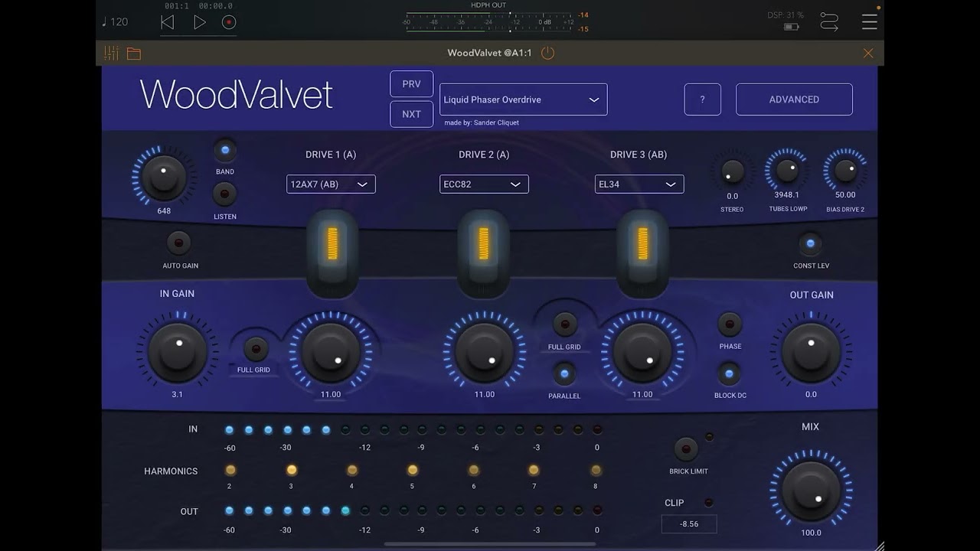Open the signal routing icon
This screenshot has height=551, width=980.
coord(829,21)
